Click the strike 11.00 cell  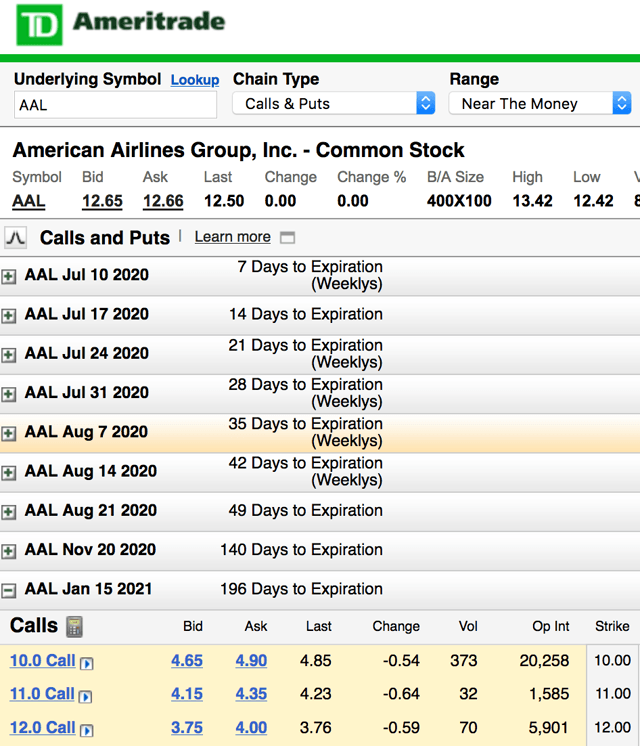pos(613,694)
